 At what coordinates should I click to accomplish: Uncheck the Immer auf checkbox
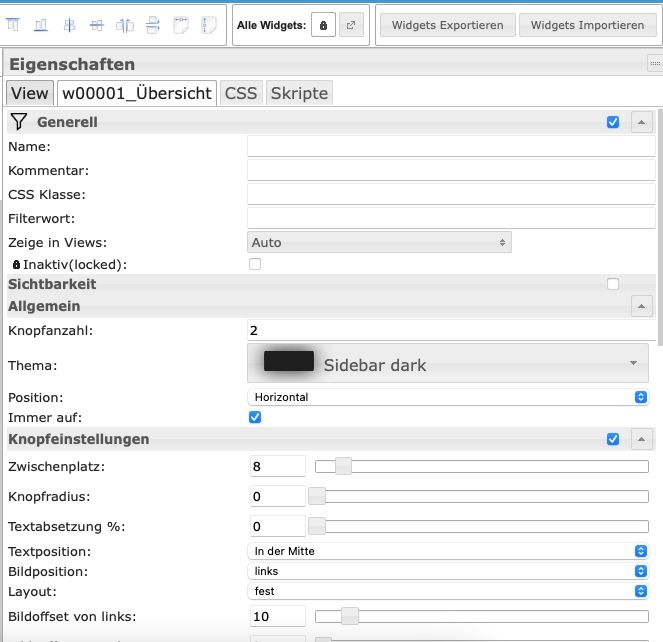point(255,417)
